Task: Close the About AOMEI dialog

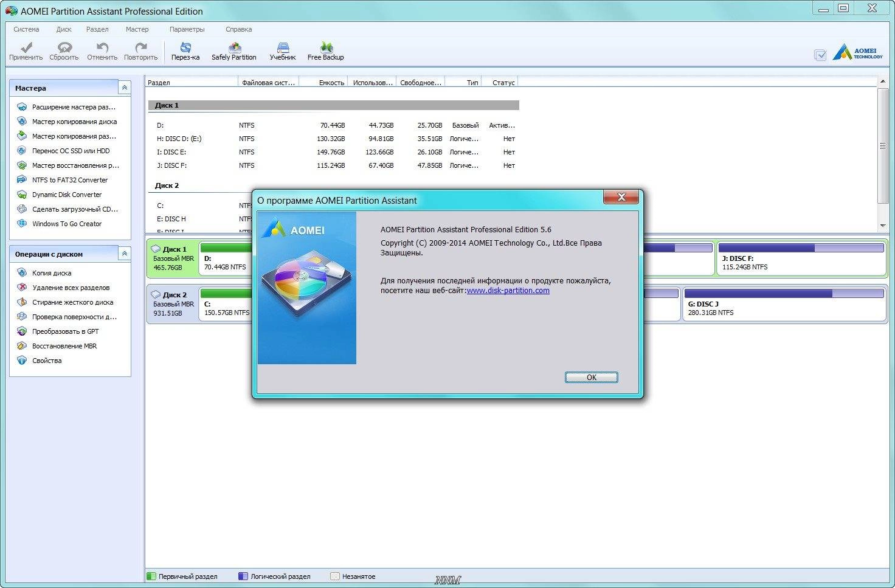Action: click(x=621, y=197)
